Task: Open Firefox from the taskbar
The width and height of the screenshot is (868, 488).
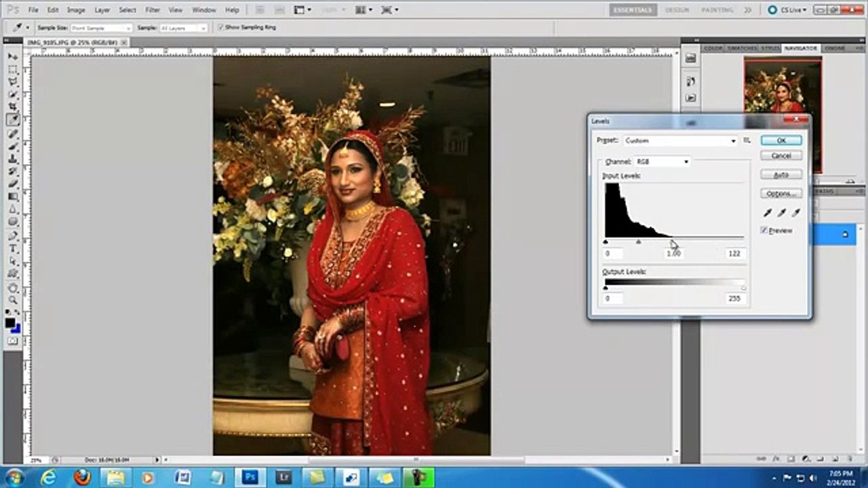Action: point(82,477)
